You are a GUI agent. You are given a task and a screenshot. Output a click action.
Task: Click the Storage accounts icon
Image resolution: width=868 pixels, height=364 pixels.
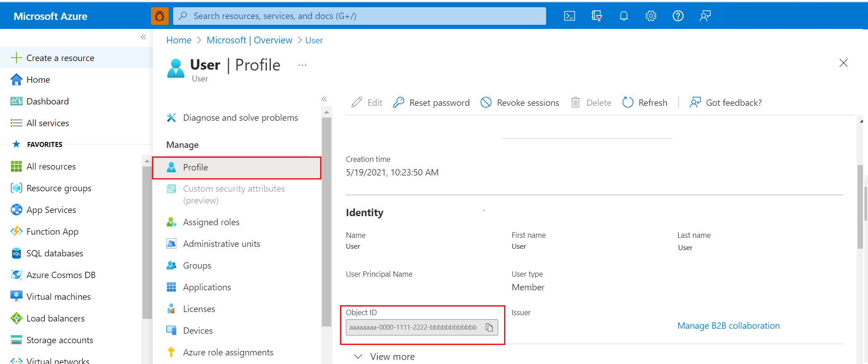point(16,340)
